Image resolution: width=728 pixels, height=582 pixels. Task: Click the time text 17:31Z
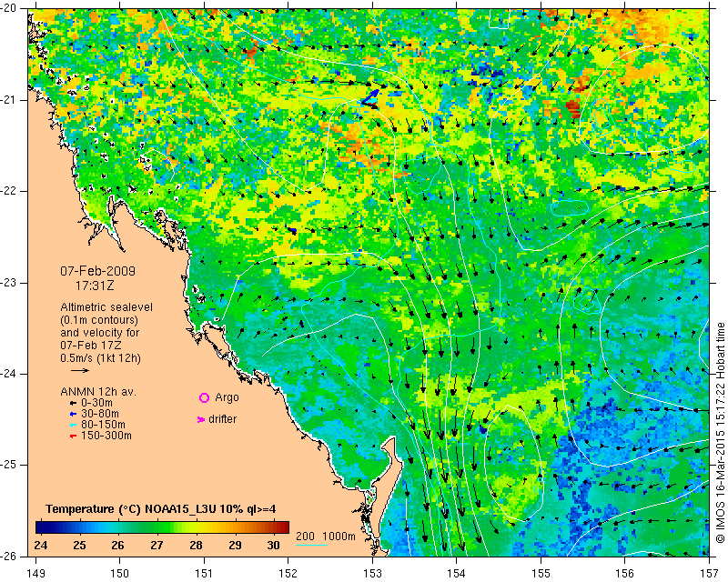[x=95, y=286]
